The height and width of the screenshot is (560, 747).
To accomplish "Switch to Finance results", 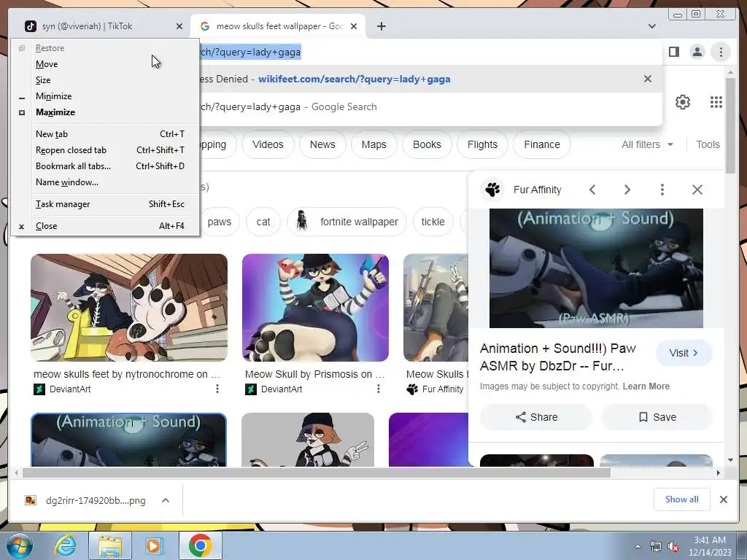I will click(x=542, y=144).
